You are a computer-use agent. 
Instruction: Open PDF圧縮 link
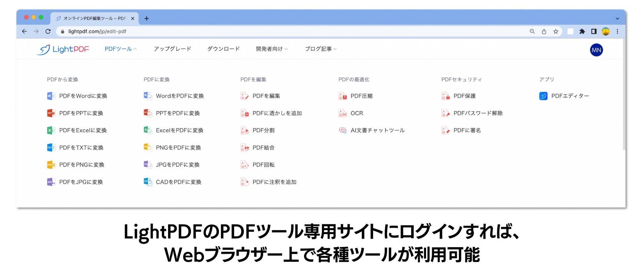362,96
